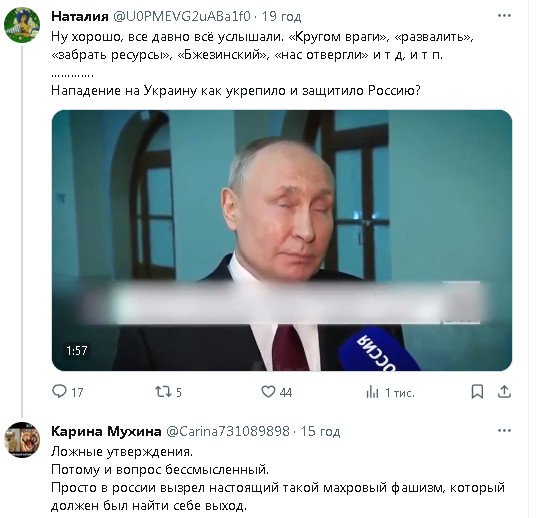
Task: Expand the three-dot menu on Наталия's tweet
Action: (x=504, y=16)
